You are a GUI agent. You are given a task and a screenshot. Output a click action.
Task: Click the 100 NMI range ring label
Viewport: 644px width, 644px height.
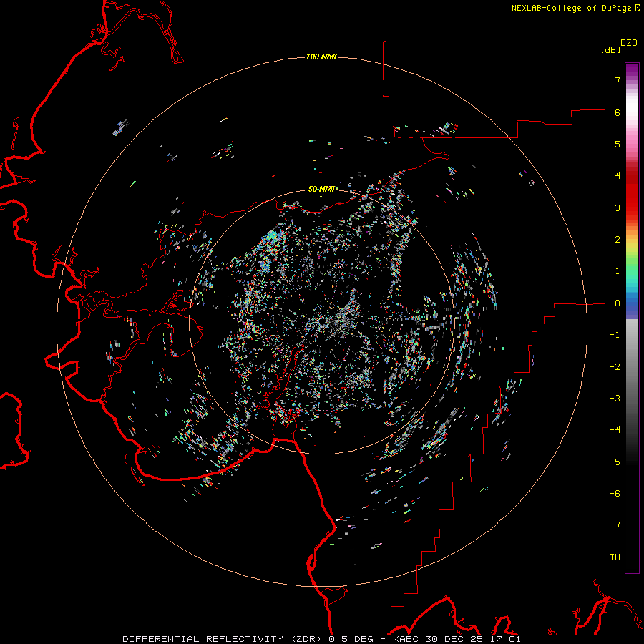[321, 57]
